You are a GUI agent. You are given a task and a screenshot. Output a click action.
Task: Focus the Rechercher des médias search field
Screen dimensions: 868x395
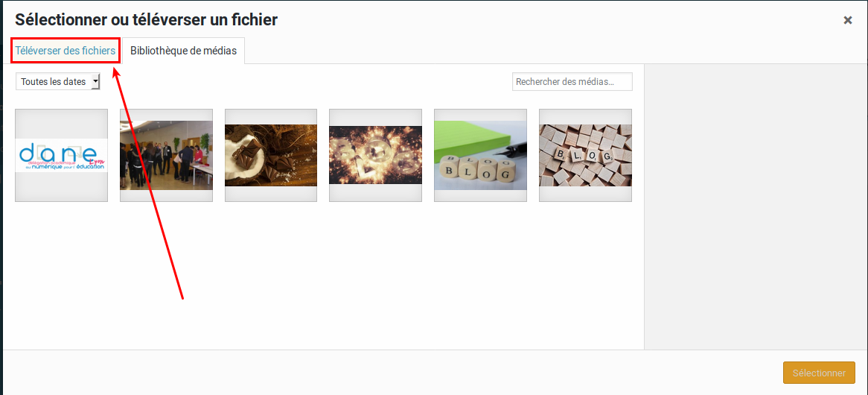[572, 81]
